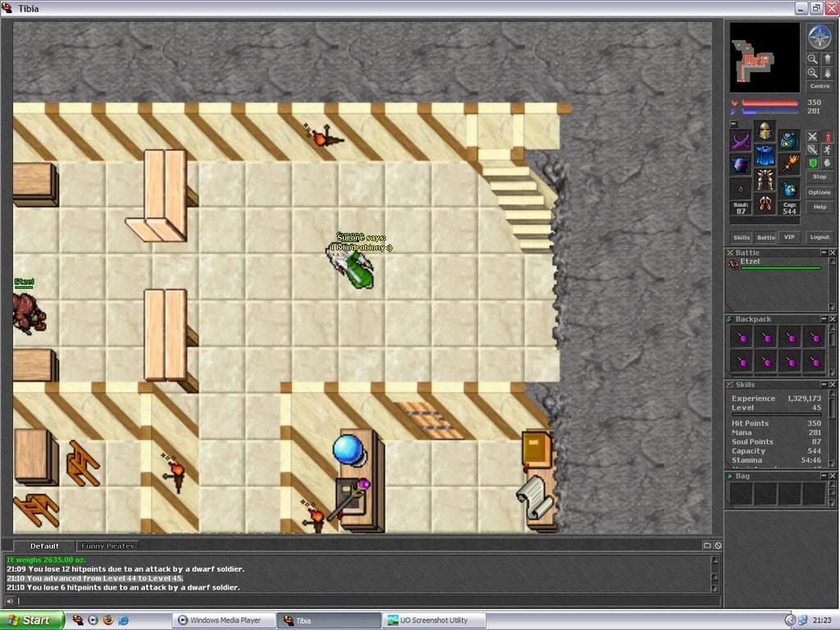Viewport: 840px width, 630px height.
Task: Switch to UO Screenshot Utility in taskbar
Action: point(435,620)
